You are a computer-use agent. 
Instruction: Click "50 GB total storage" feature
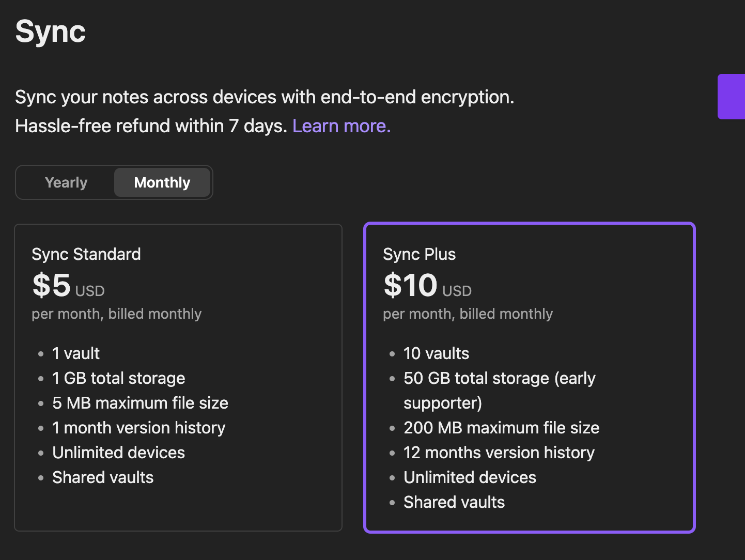click(499, 378)
